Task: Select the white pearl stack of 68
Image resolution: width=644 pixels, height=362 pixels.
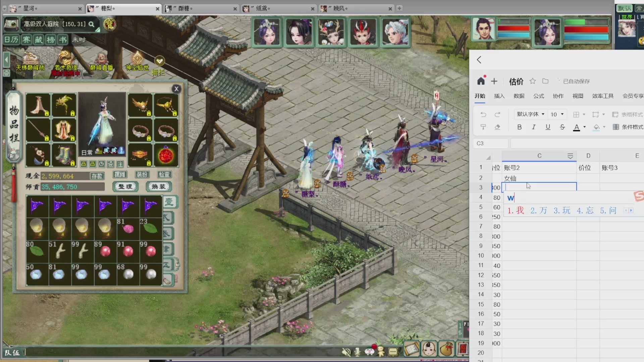Action: (x=128, y=274)
